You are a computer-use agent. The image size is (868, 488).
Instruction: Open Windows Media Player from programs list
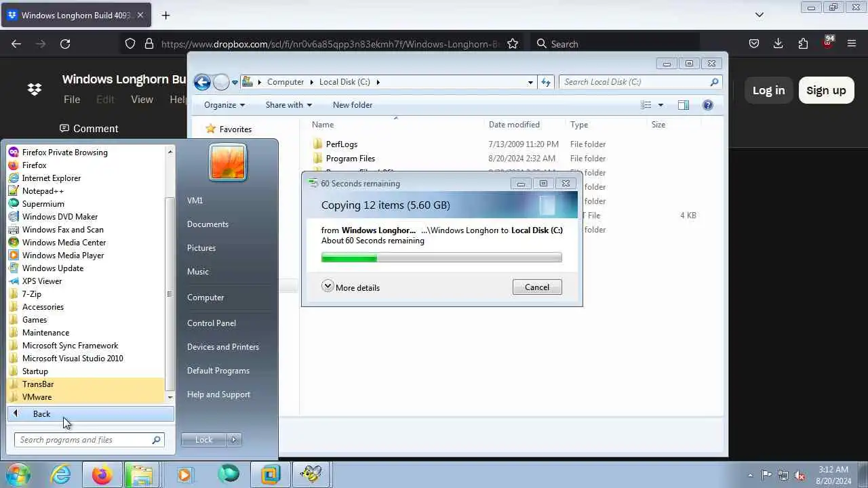pyautogui.click(x=63, y=256)
